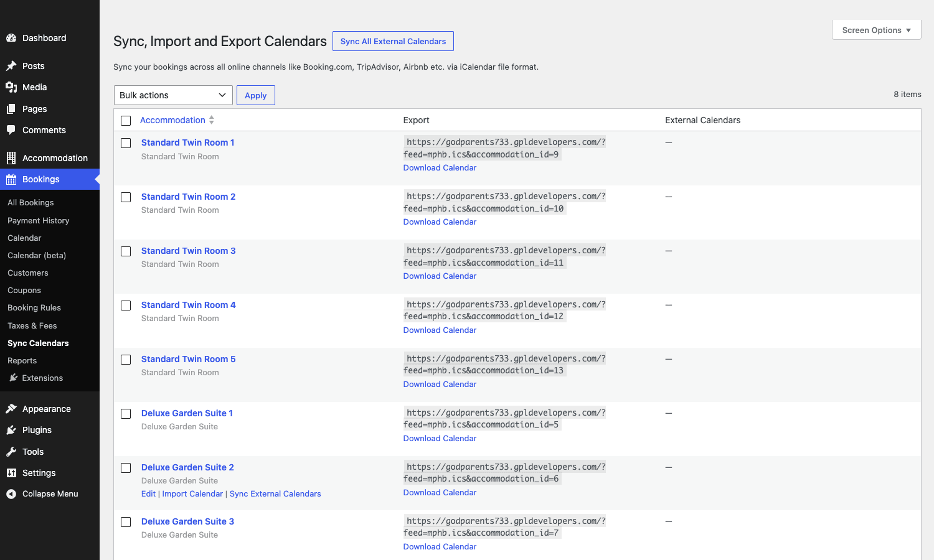Download Calendar for Standard Twin Room 4
Screen dimensions: 934x560
pos(440,330)
